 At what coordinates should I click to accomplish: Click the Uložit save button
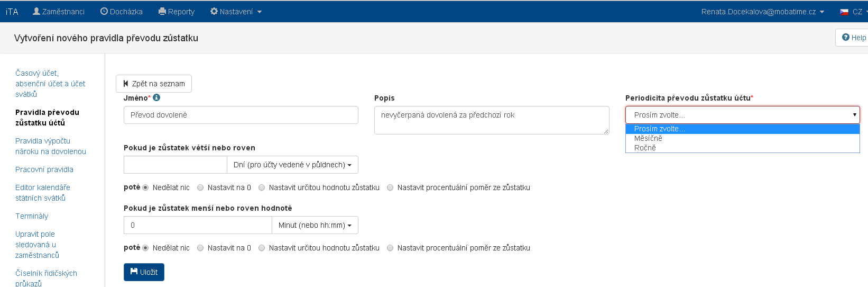click(144, 272)
